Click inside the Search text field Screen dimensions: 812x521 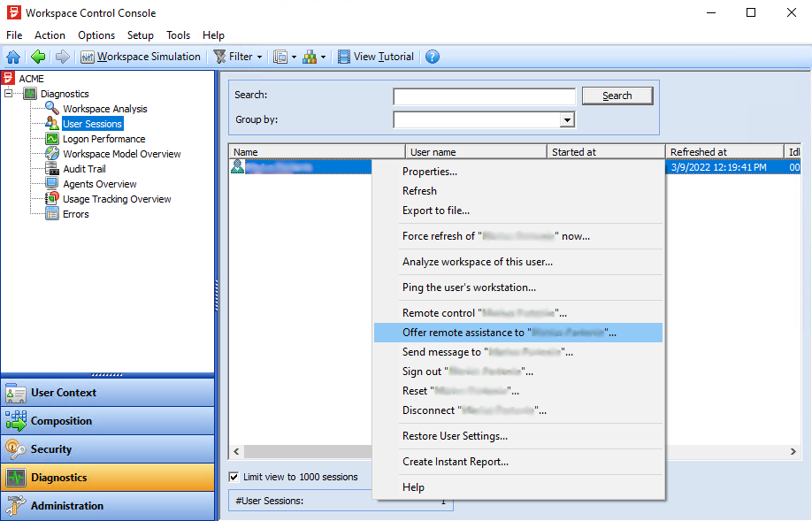(484, 96)
